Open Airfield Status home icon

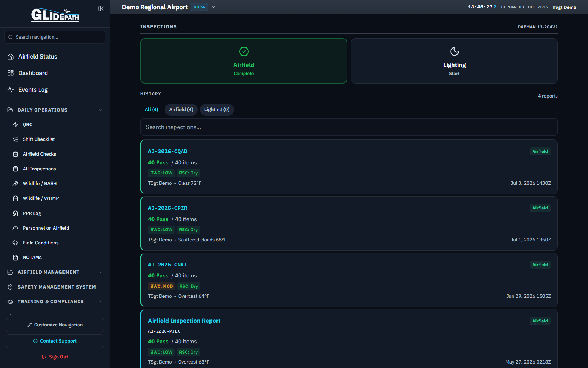(11, 57)
